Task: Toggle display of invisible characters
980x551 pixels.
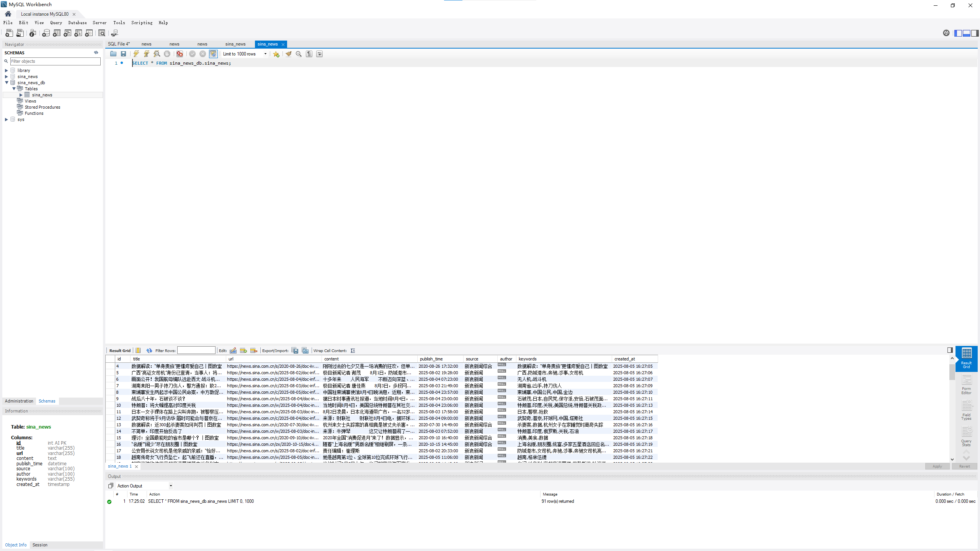Action: point(309,54)
